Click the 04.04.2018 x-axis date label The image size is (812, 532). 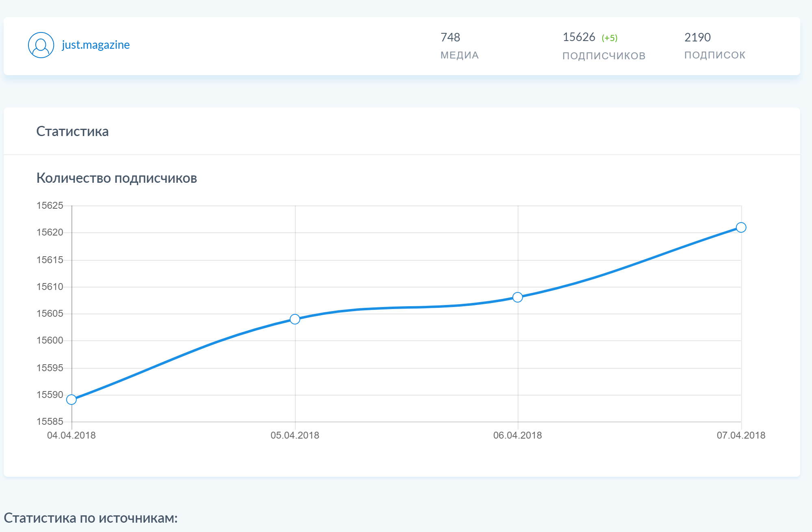[x=72, y=435]
